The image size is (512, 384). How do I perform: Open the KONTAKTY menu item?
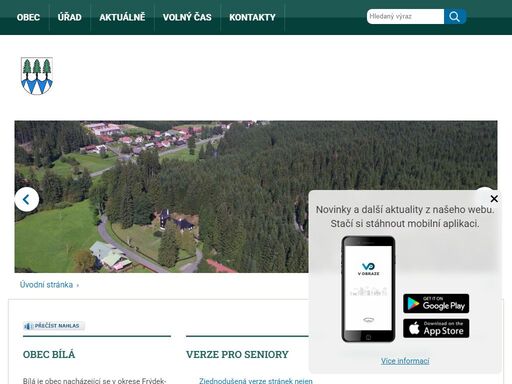[x=252, y=17]
